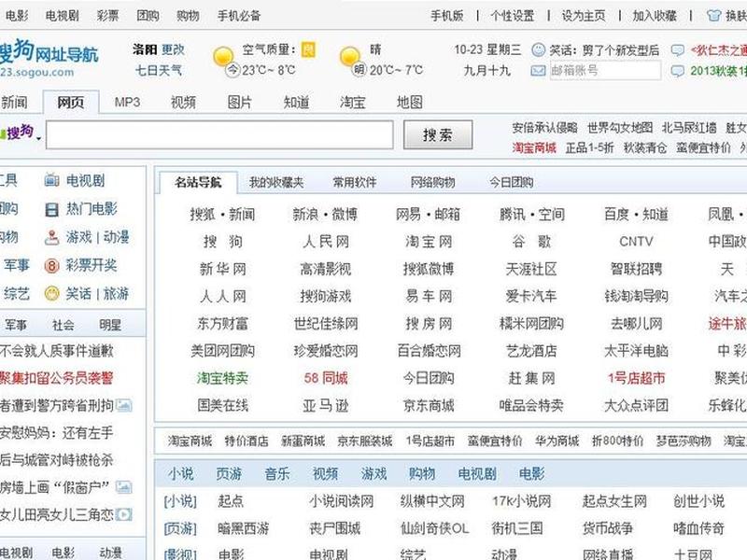Open the 今日团购 tab

pyautogui.click(x=511, y=182)
